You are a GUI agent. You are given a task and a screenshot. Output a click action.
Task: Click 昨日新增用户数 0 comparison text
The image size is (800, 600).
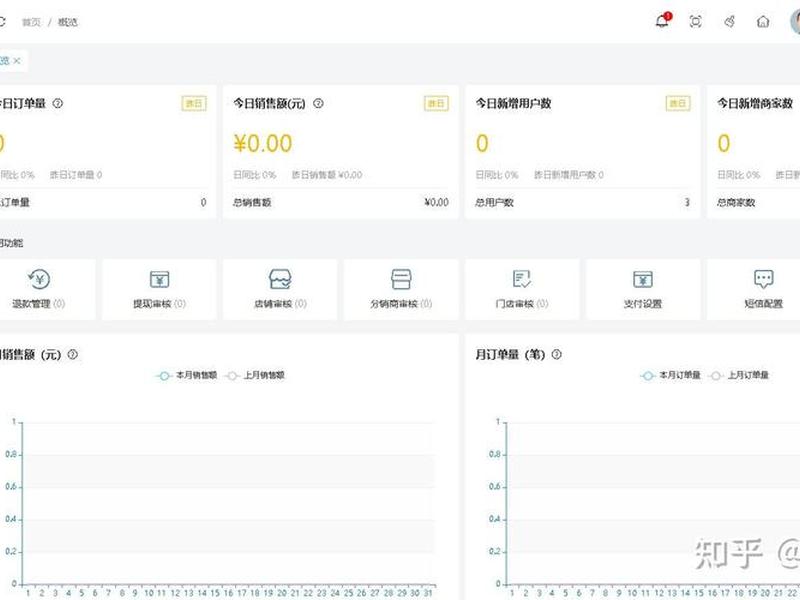coord(569,175)
